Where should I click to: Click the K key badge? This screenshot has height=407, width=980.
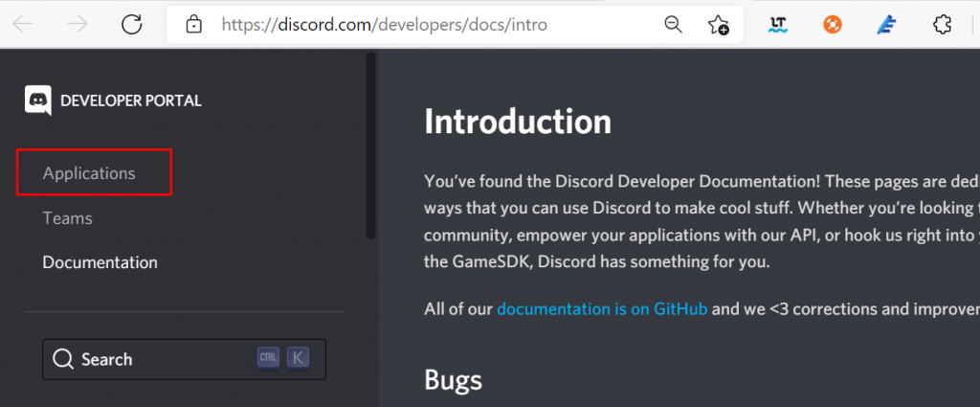coord(299,357)
